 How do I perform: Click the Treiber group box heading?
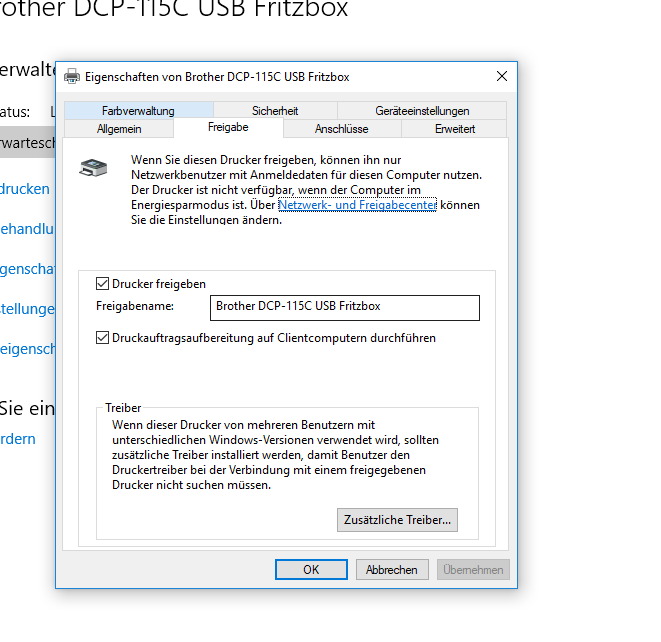(x=123, y=408)
